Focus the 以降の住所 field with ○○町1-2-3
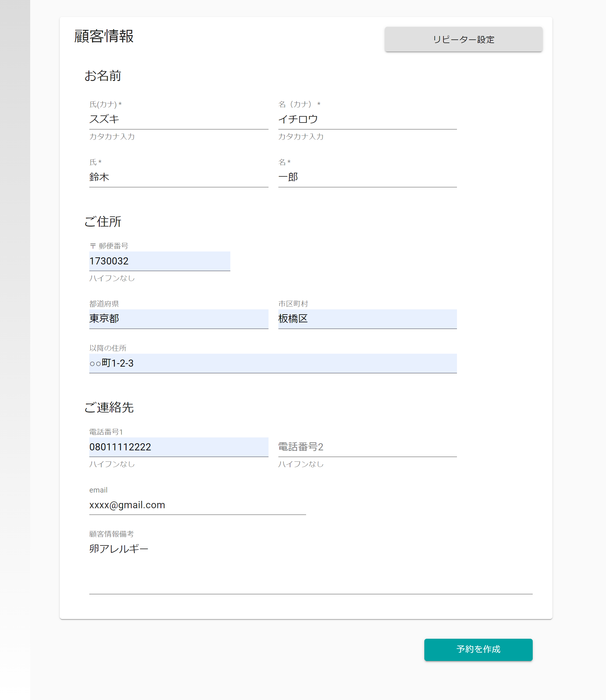 [x=273, y=363]
